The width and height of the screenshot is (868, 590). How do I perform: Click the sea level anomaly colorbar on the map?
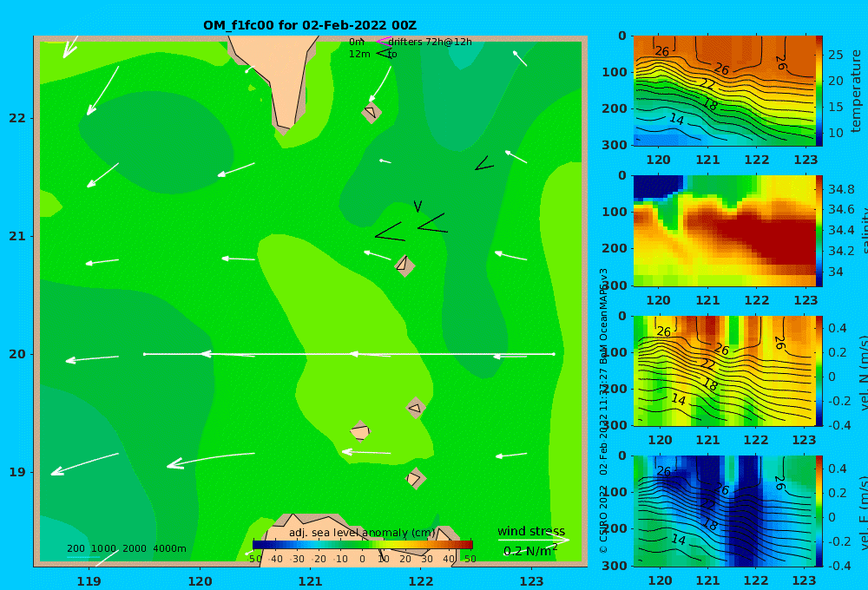point(362,545)
